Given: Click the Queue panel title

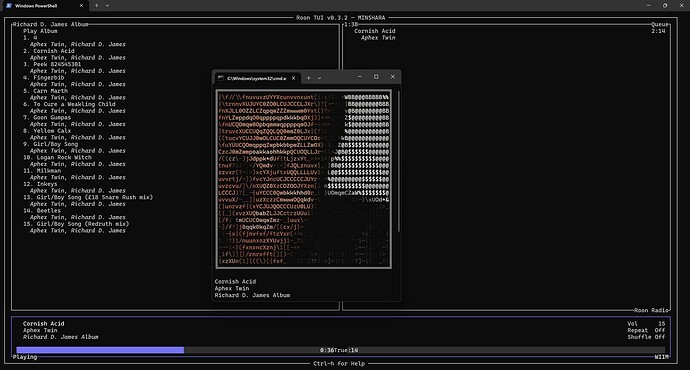Looking at the screenshot, I should coord(660,25).
